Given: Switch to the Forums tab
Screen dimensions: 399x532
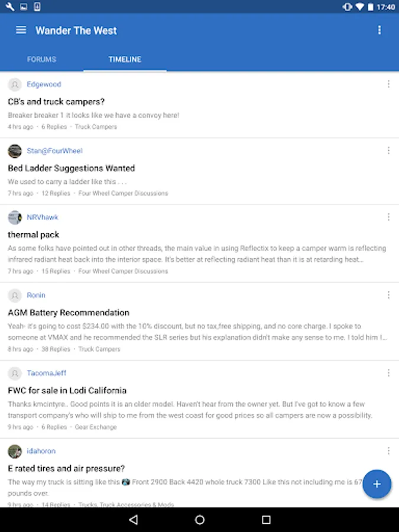Looking at the screenshot, I should point(41,59).
